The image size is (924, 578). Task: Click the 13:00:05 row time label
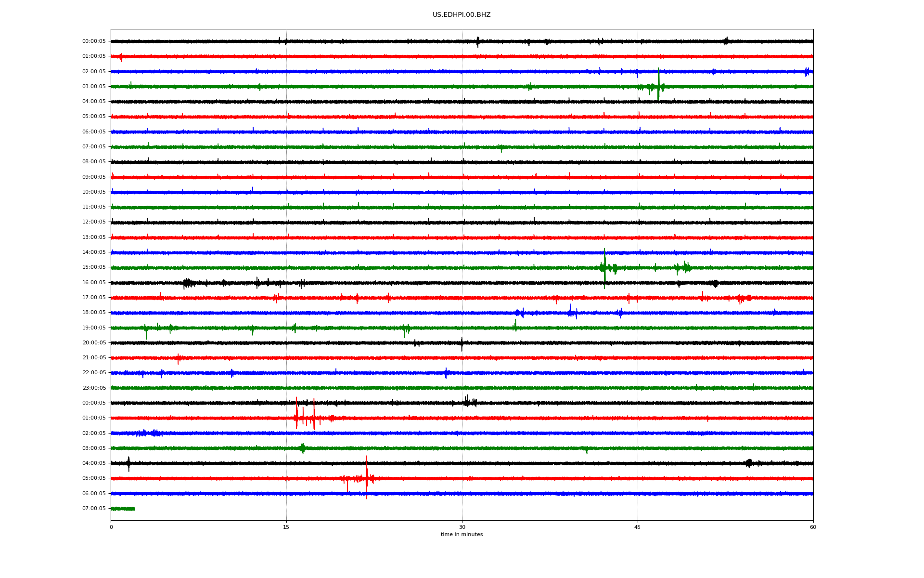[94, 237]
